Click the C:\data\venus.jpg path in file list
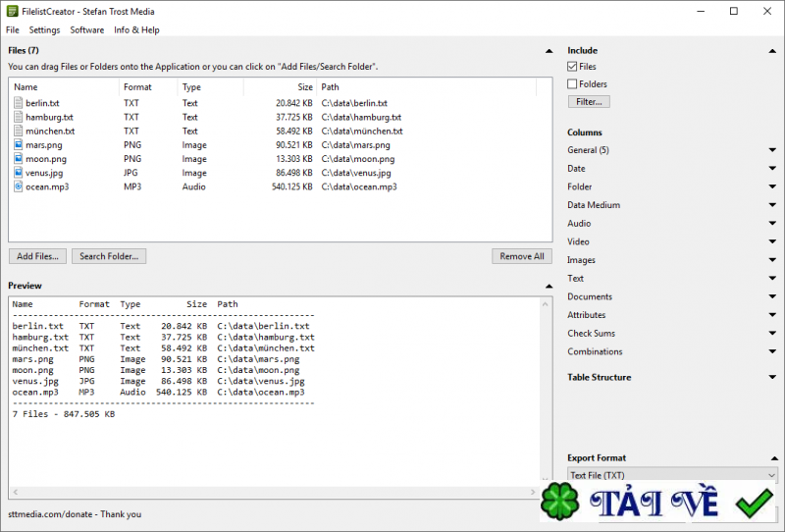Screen dimensions: 785x532 click(356, 173)
